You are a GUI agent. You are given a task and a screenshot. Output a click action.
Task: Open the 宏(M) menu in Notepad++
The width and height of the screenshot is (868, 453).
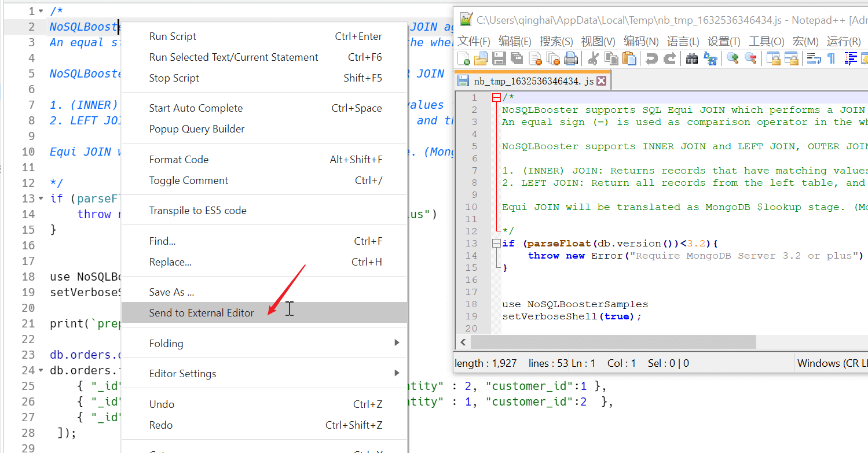(805, 41)
